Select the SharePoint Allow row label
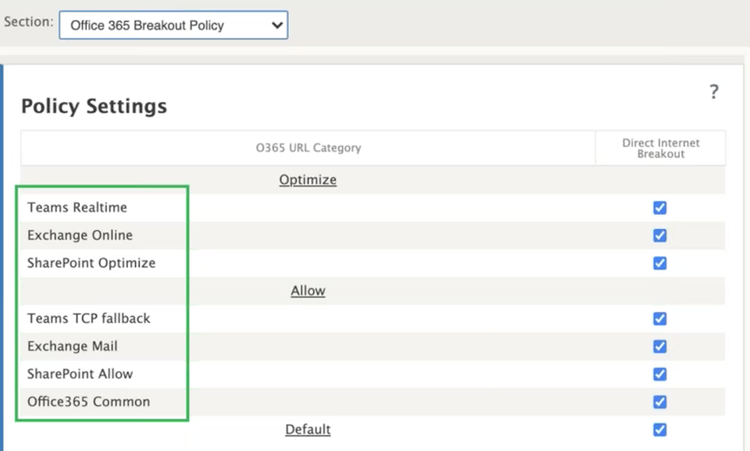The image size is (750, 451). (80, 374)
